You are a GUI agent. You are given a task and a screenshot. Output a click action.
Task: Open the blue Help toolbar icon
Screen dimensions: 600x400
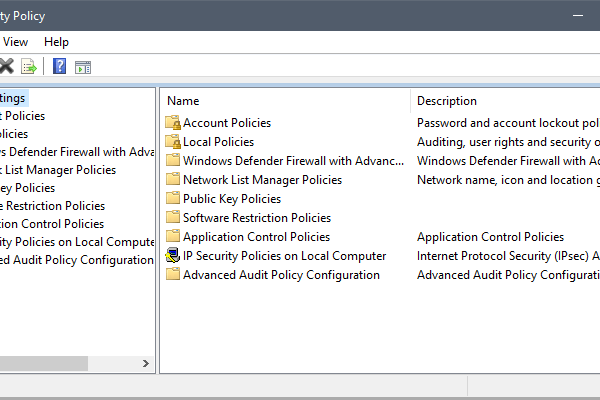59,66
